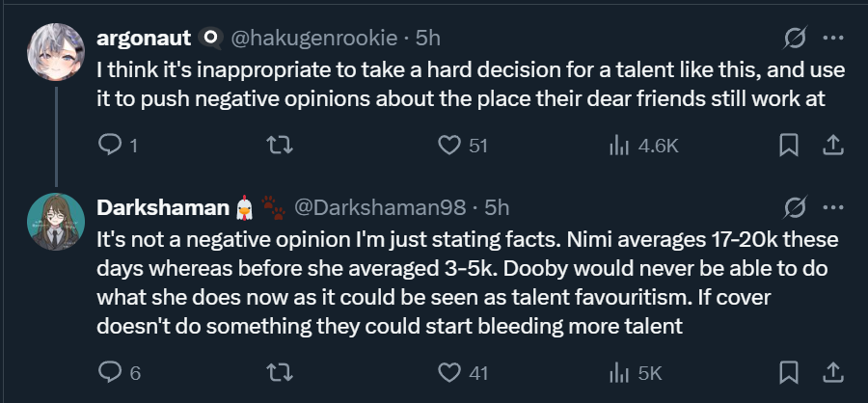Click argonaut's profile avatar

point(56,49)
